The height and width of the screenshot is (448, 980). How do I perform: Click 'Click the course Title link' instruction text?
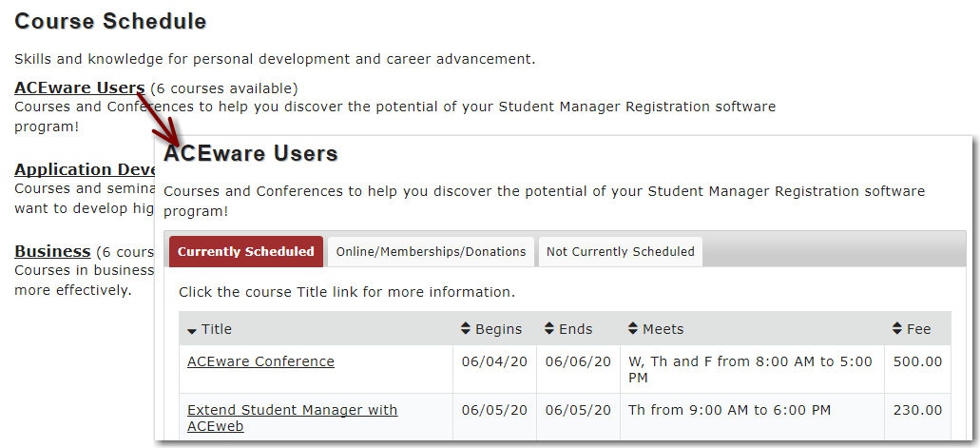[347, 292]
